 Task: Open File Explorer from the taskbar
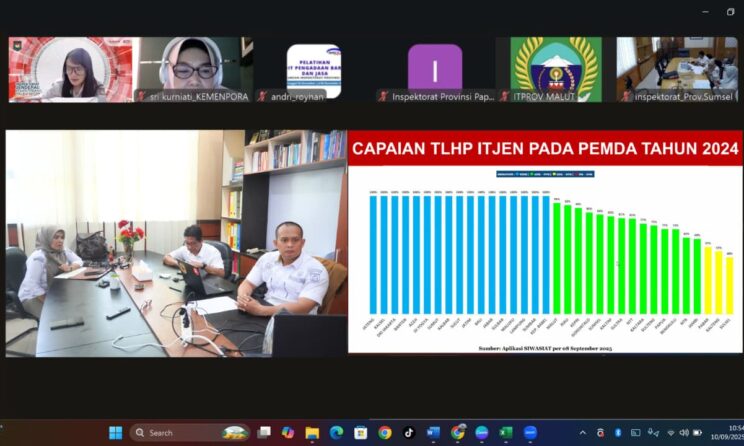click(x=312, y=432)
